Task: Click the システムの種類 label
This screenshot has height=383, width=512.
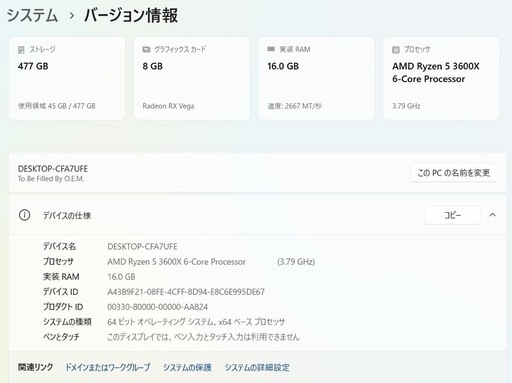Action: [67, 322]
